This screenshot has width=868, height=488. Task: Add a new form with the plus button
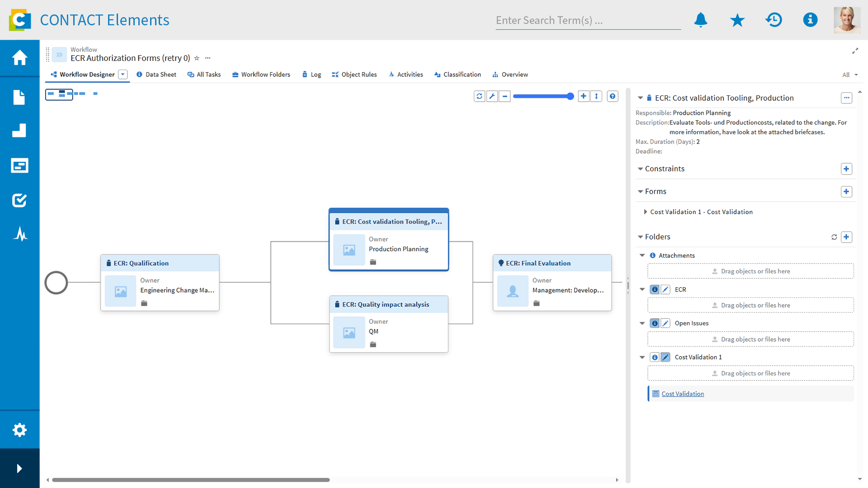846,192
